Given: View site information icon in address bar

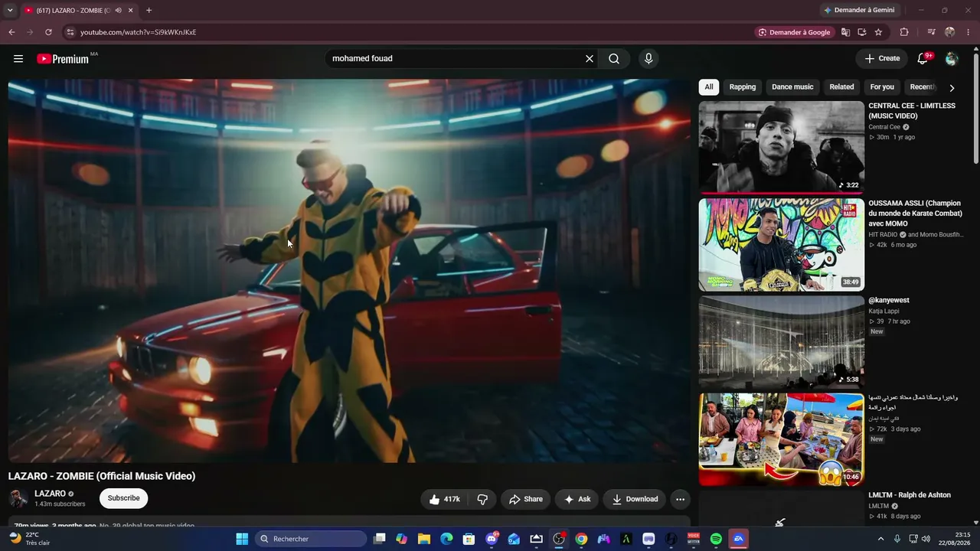Looking at the screenshot, I should click(x=70, y=32).
